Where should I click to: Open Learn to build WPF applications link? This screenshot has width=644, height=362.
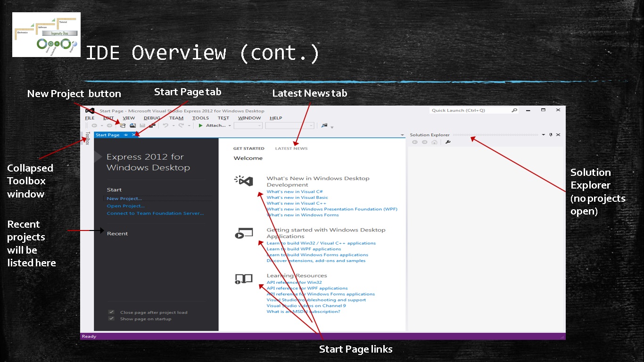pos(304,249)
